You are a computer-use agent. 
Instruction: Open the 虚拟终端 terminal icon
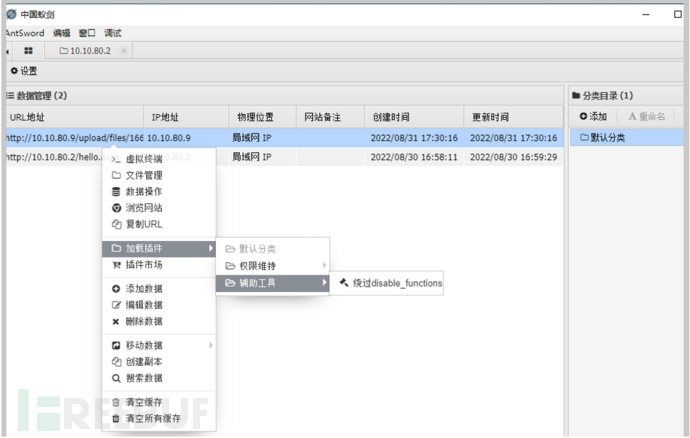pyautogui.click(x=116, y=159)
